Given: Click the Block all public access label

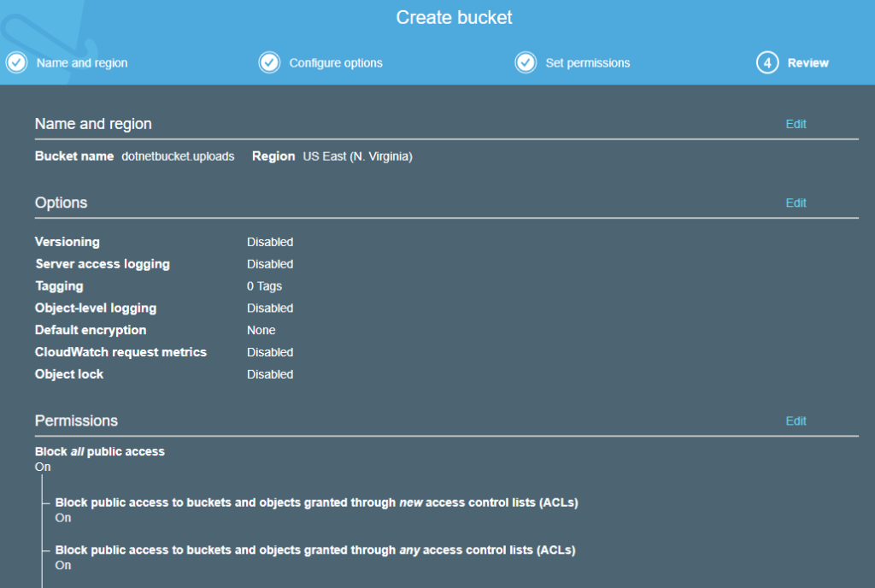Looking at the screenshot, I should 100,451.
